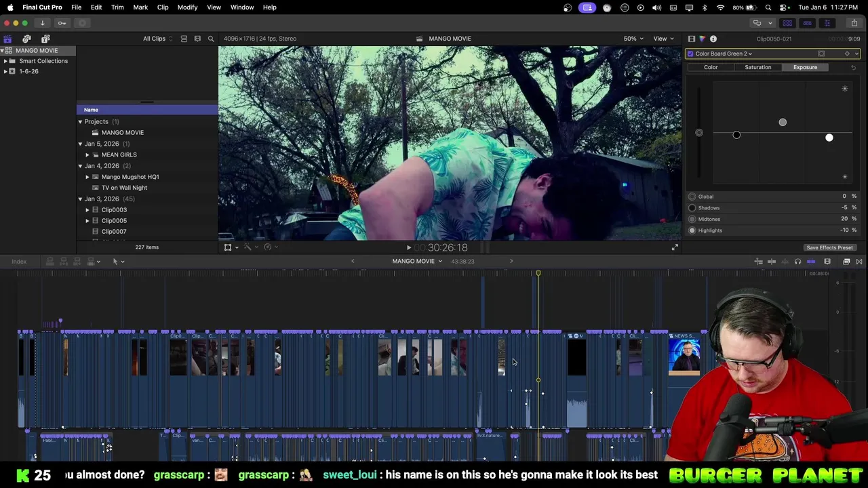Screen dimensions: 868x488
Task: Go back in timeline history
Action: pos(353,262)
